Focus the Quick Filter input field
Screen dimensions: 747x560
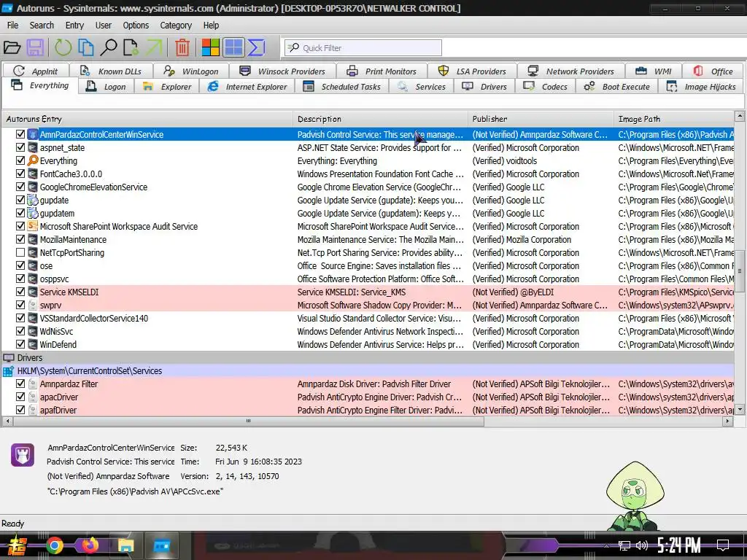(x=363, y=47)
